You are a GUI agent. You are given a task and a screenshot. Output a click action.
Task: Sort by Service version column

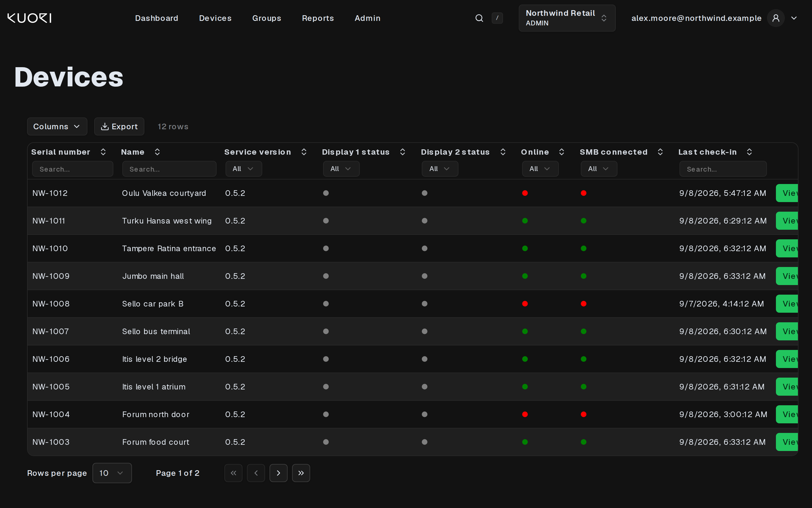coord(304,152)
